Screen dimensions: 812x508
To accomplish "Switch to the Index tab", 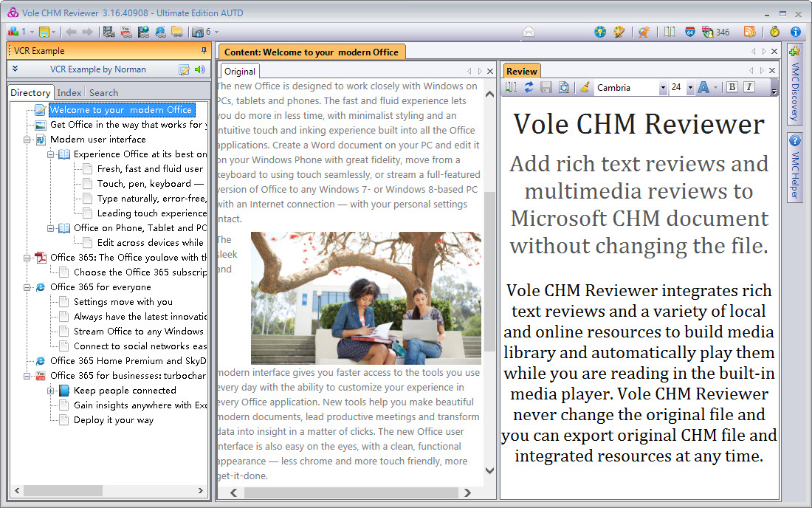I will pyautogui.click(x=69, y=92).
